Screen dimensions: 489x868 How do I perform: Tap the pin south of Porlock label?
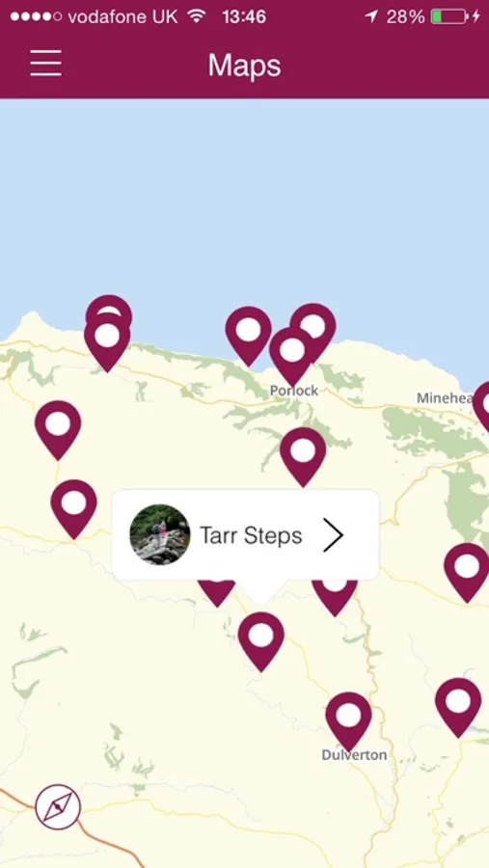(x=303, y=456)
